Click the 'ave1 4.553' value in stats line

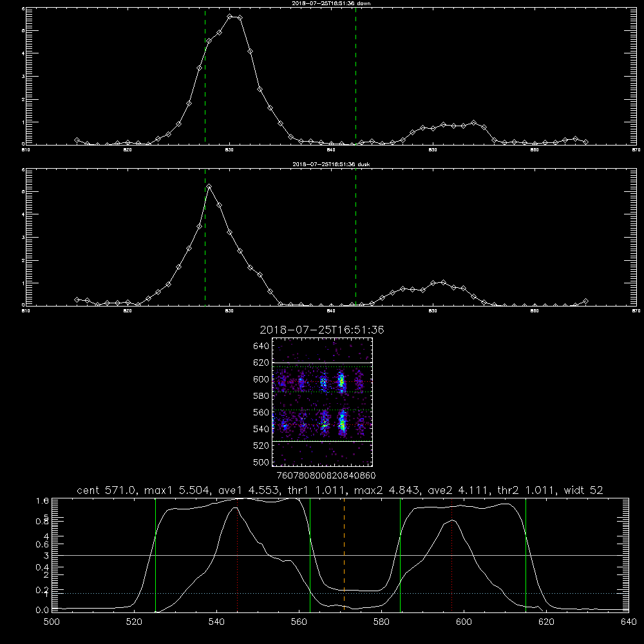coord(249,490)
